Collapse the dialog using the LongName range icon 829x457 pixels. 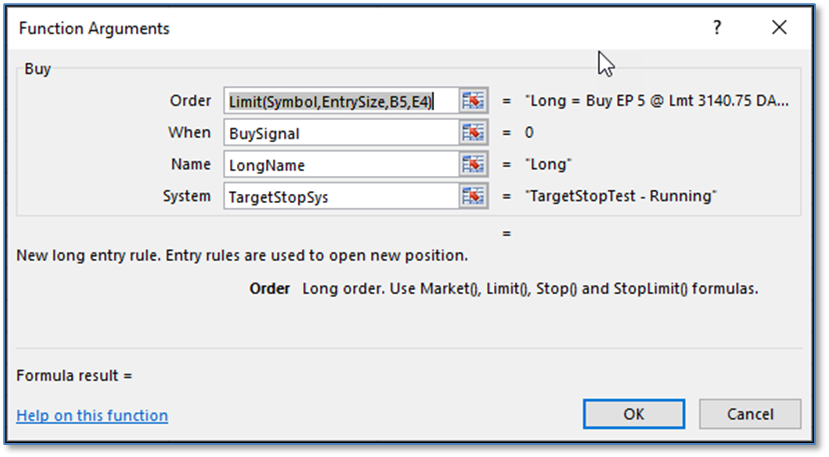473,165
